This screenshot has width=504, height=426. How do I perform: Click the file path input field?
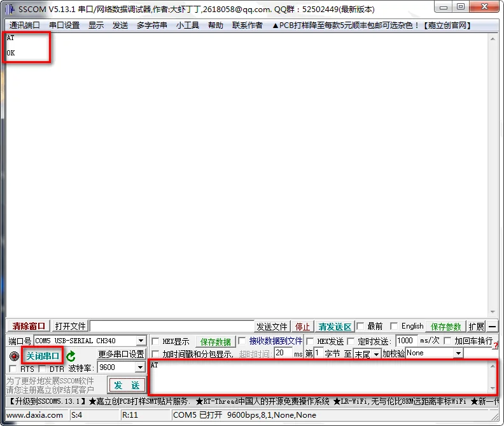(172, 326)
